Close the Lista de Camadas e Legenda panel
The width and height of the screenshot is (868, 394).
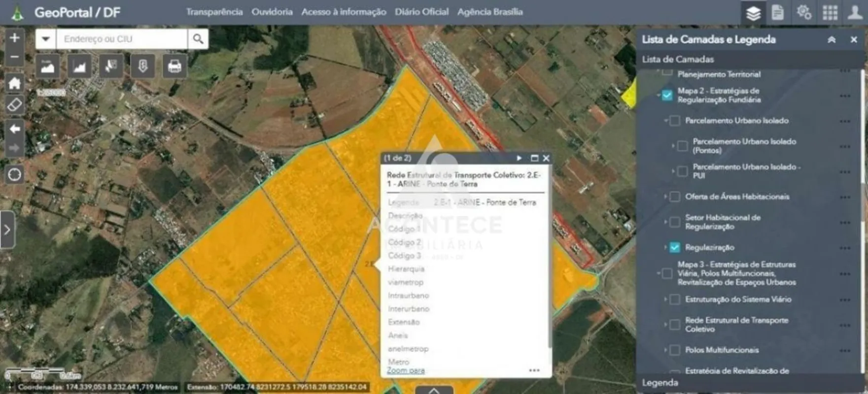pos(854,40)
